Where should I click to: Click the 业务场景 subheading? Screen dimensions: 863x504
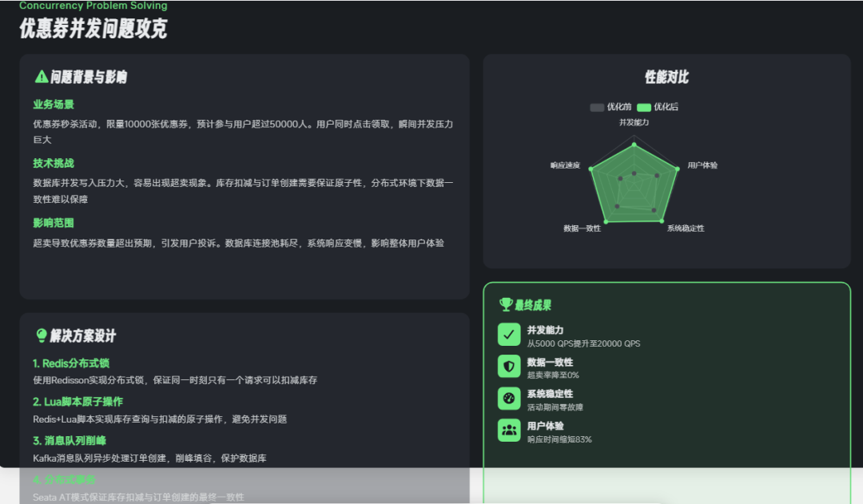coord(54,105)
